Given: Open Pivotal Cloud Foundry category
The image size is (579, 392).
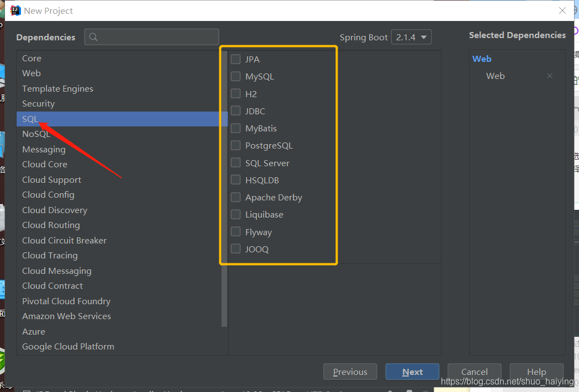Looking at the screenshot, I should coord(122,301).
